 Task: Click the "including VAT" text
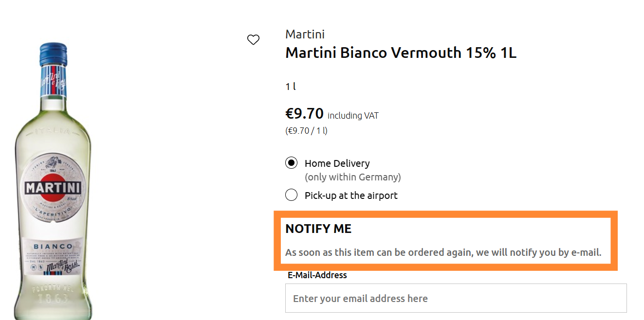point(353,116)
